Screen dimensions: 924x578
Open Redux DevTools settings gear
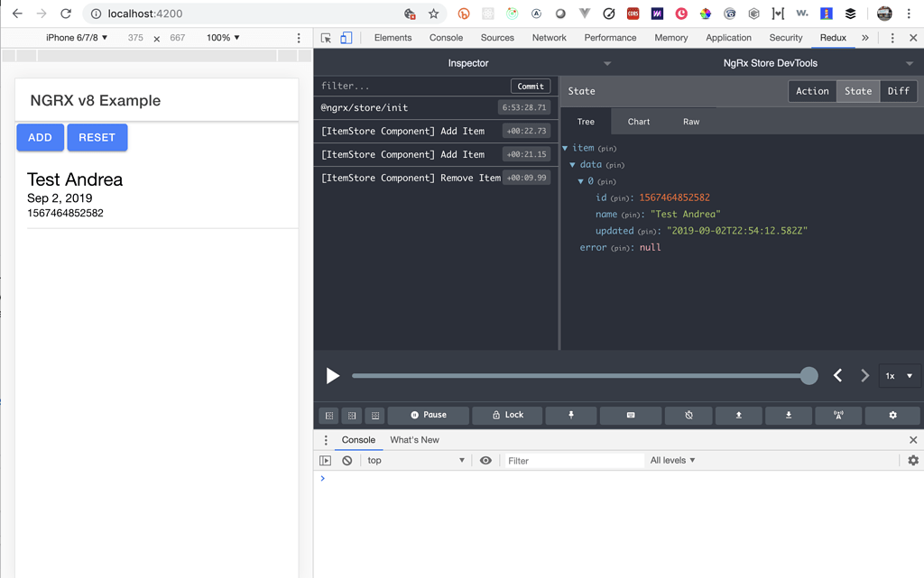(892, 415)
